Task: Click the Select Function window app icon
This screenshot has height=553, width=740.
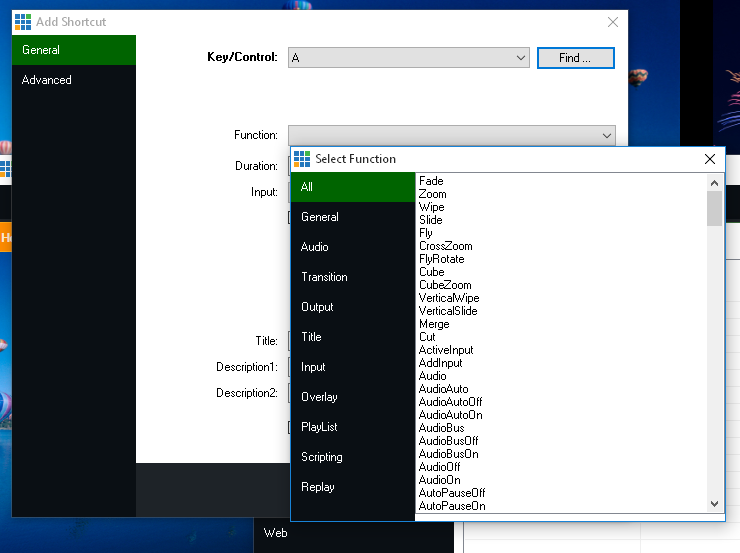Action: coord(302,159)
